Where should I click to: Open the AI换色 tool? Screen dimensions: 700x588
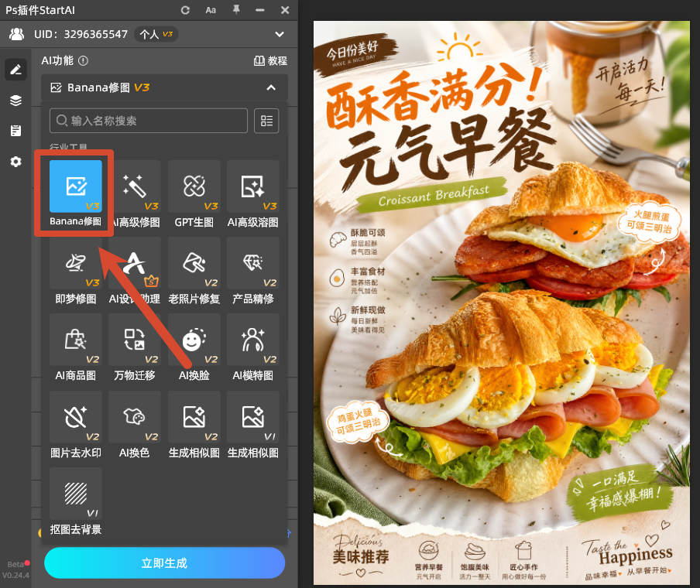pos(135,425)
